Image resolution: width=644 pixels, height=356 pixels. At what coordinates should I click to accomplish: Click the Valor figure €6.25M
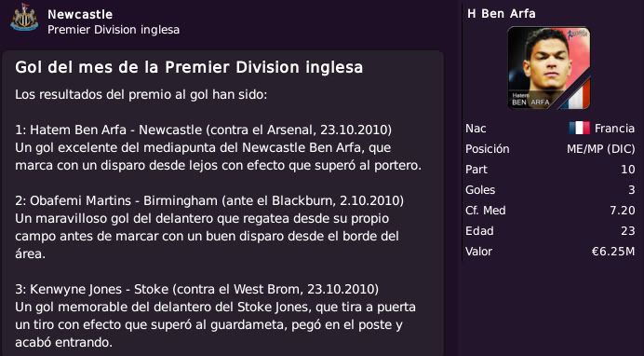613,252
